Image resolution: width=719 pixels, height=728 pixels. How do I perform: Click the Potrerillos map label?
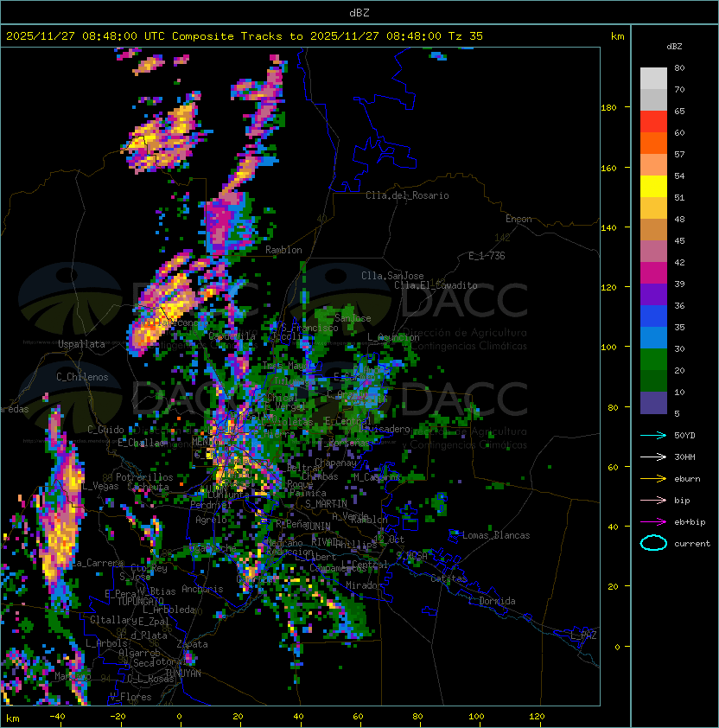[144, 477]
